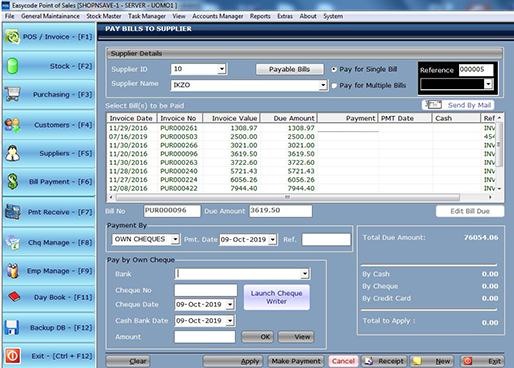This screenshot has width=514, height=368.
Task: Open the Stock module
Action: click(x=49, y=66)
